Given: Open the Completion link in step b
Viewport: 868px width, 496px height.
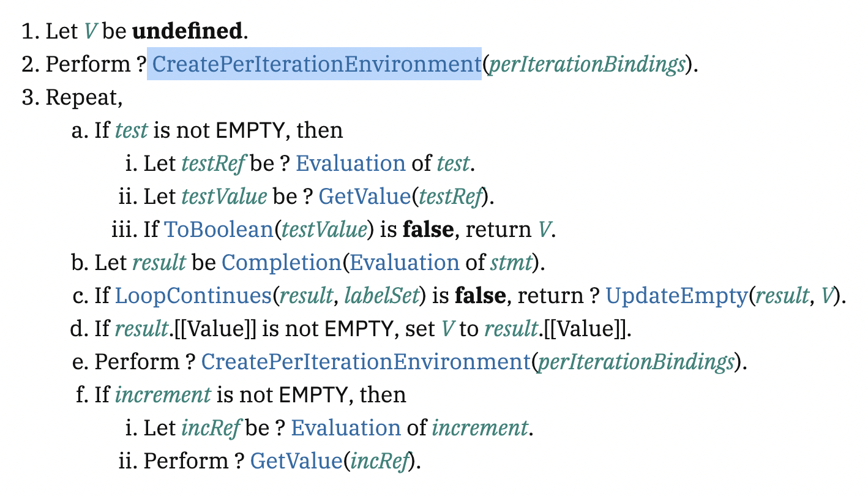Looking at the screenshot, I should click(x=281, y=263).
